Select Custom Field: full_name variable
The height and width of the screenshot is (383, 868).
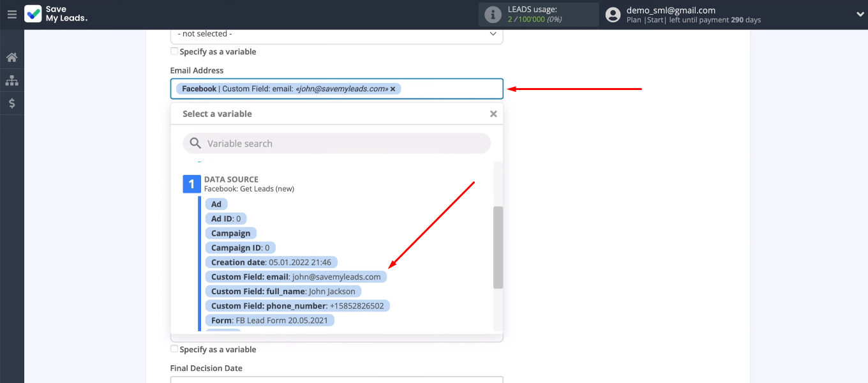(x=283, y=291)
